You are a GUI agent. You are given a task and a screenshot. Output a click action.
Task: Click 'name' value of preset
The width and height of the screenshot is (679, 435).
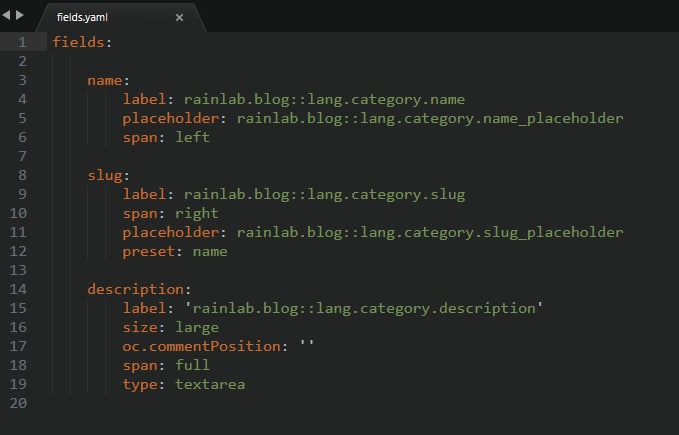(210, 251)
